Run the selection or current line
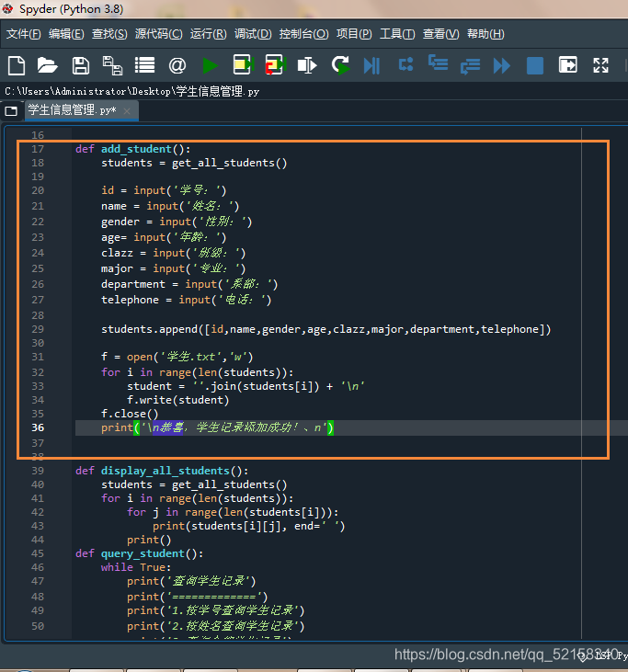The height and width of the screenshot is (672, 628). [307, 65]
